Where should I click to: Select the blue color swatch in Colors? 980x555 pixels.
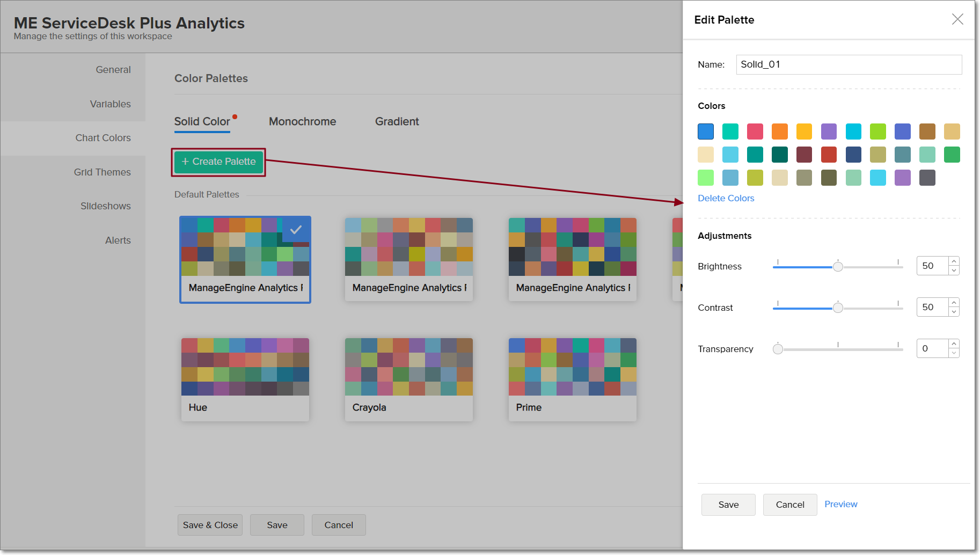click(x=705, y=132)
